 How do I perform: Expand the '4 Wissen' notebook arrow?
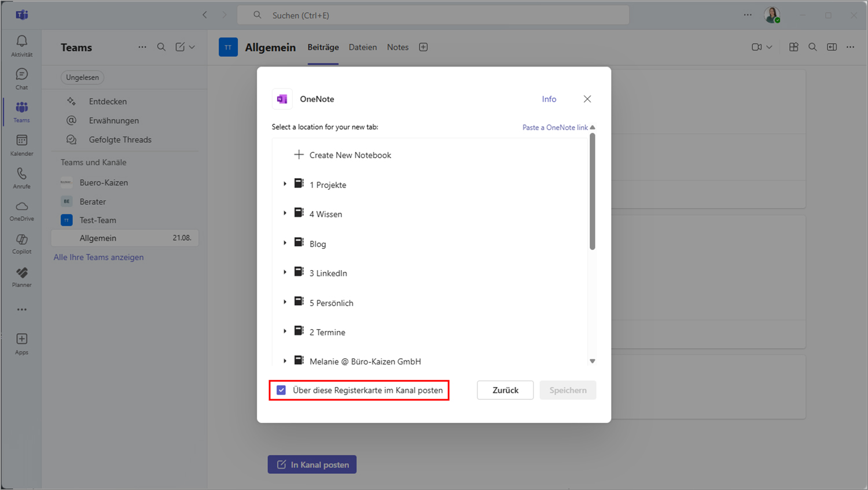(x=285, y=213)
